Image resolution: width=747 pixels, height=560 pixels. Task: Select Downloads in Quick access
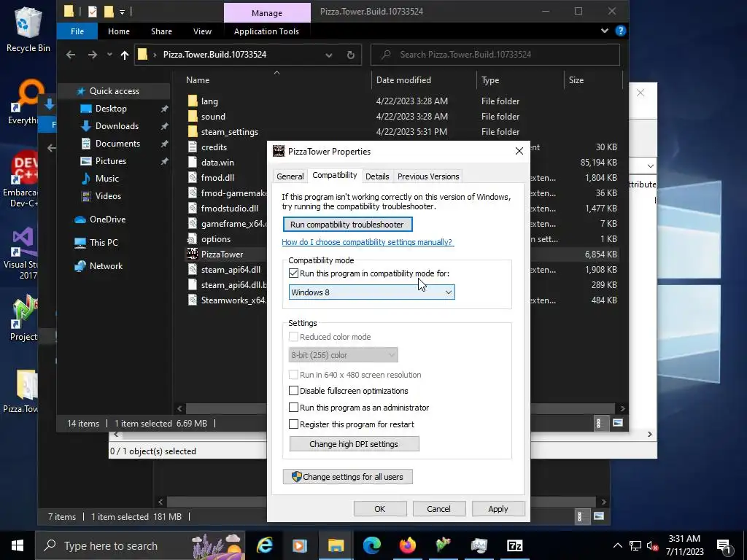(117, 125)
